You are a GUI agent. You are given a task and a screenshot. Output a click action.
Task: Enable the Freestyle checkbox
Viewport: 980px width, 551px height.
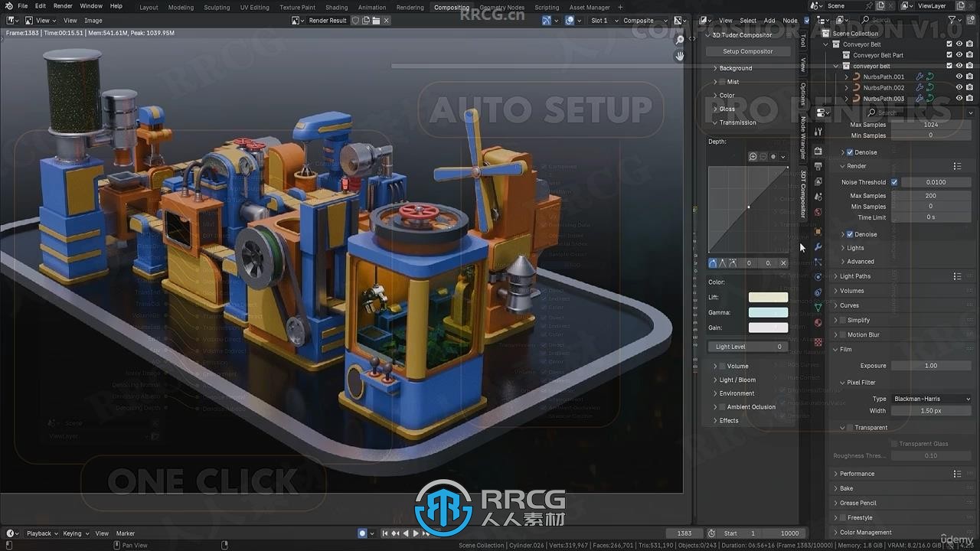click(x=843, y=517)
